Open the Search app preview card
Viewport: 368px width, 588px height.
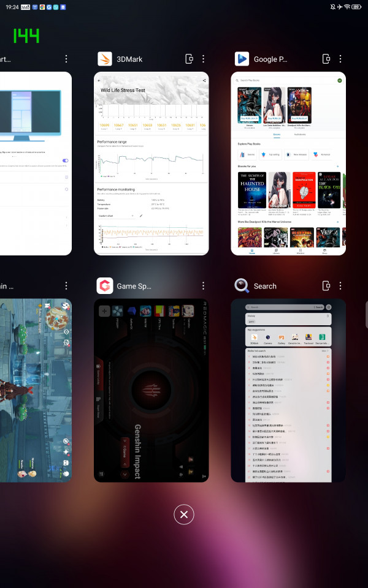tap(288, 390)
